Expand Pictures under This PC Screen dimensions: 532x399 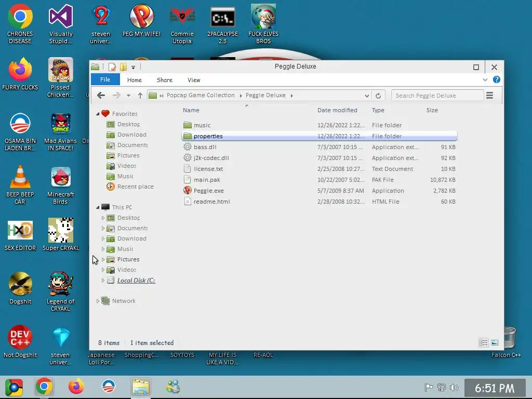(x=103, y=260)
